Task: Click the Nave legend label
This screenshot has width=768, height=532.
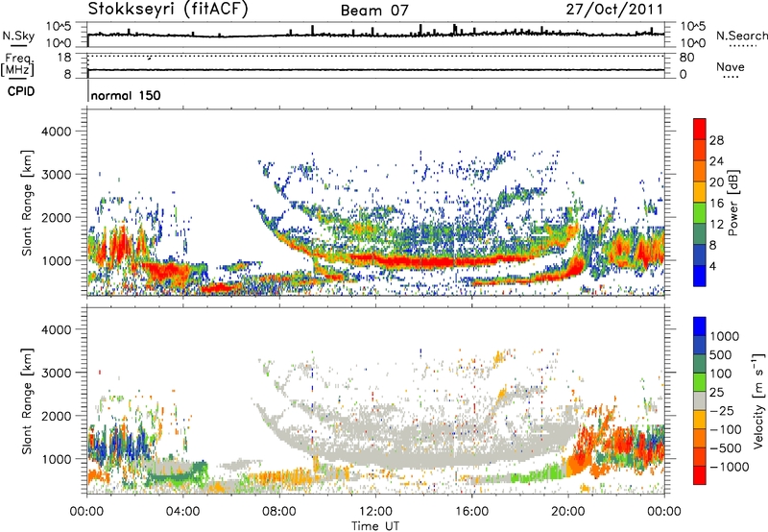Action: [731, 67]
